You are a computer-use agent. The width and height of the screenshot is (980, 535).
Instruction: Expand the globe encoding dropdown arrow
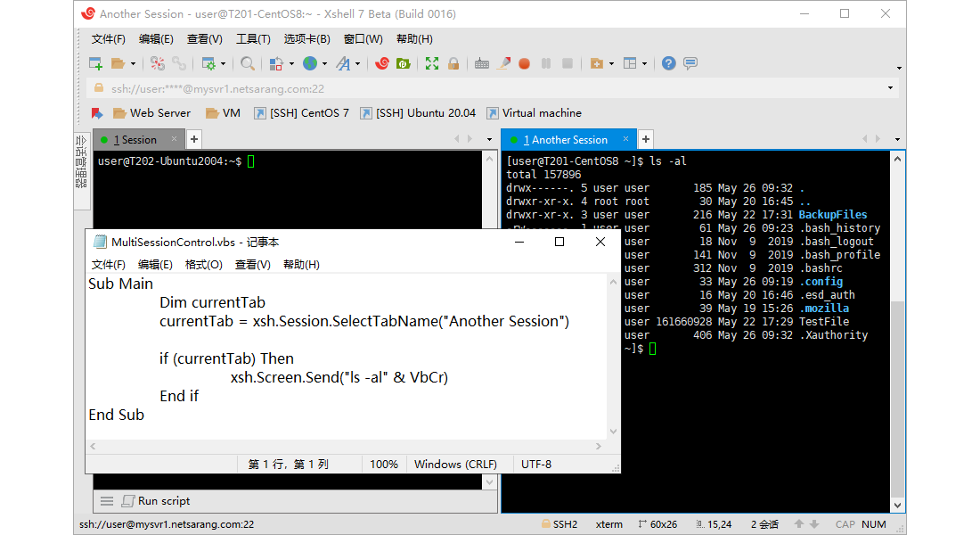pos(324,64)
